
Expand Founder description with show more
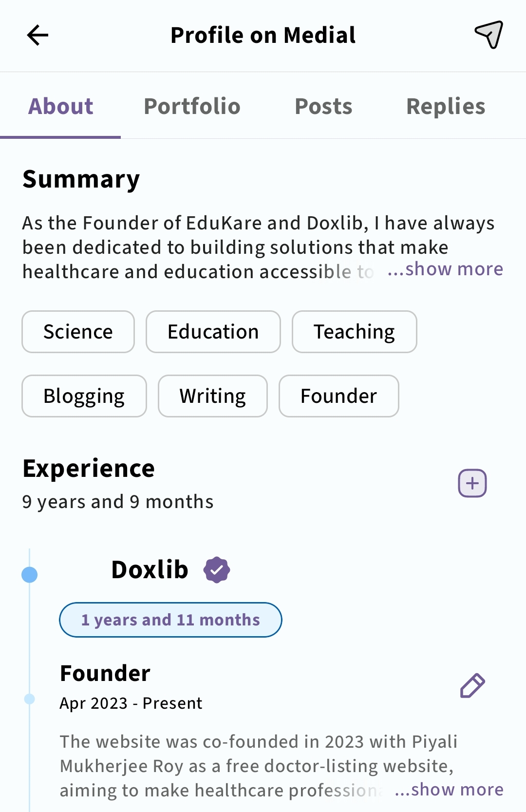point(449,789)
